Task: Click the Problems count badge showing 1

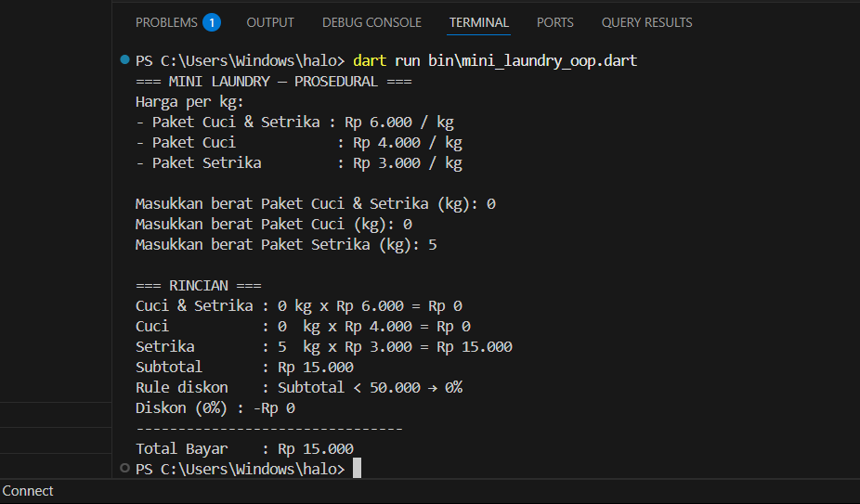Action: click(x=212, y=22)
